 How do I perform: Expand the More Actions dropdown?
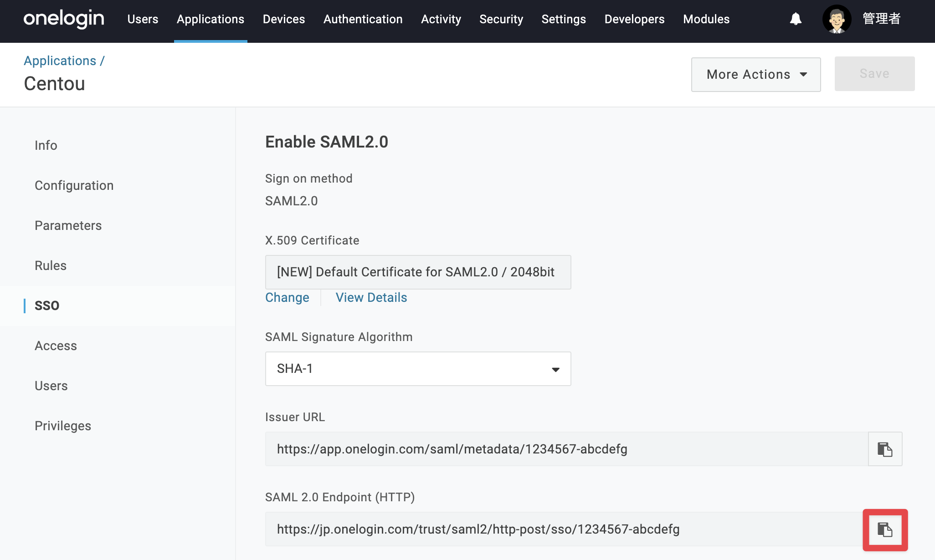coord(756,74)
